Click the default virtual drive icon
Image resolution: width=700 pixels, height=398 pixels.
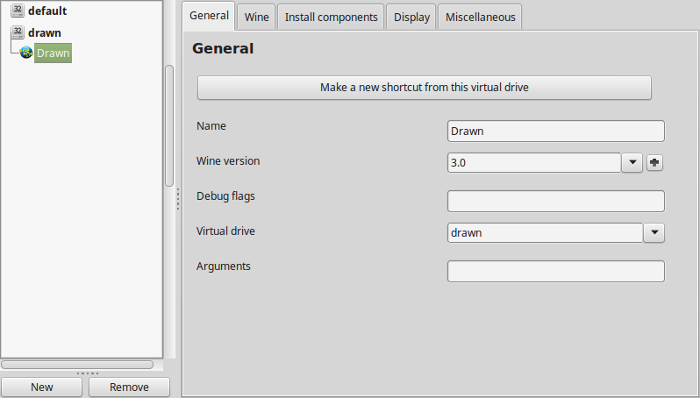click(17, 10)
